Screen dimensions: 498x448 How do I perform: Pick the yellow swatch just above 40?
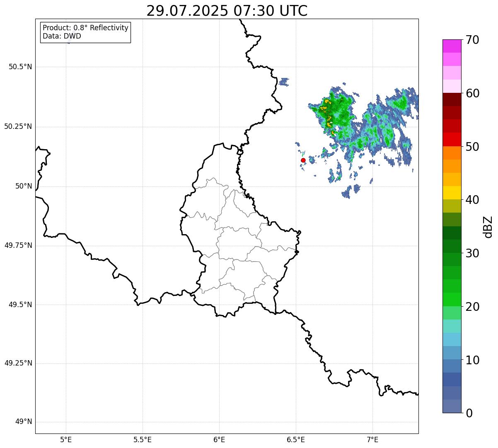pyautogui.click(x=452, y=193)
